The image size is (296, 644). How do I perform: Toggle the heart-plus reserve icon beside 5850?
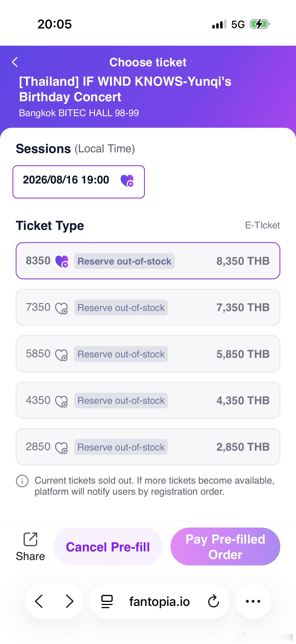[x=61, y=354]
